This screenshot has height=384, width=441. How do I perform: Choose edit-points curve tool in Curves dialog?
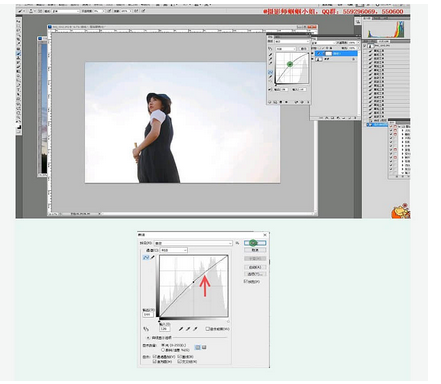146,257
